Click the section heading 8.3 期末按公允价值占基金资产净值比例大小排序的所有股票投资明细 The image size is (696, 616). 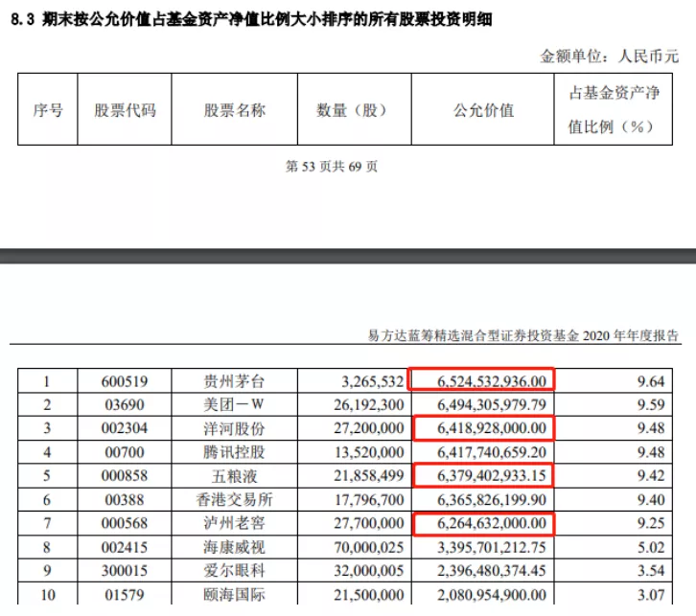pyautogui.click(x=251, y=19)
